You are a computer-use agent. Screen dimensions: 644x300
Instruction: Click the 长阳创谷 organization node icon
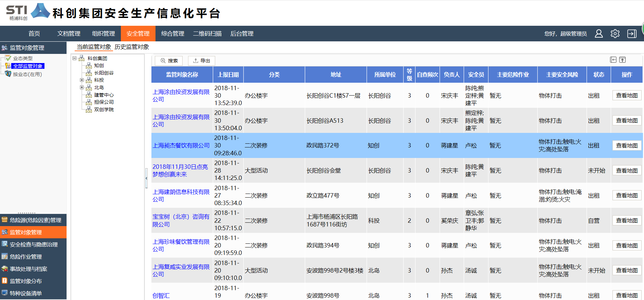(x=89, y=73)
